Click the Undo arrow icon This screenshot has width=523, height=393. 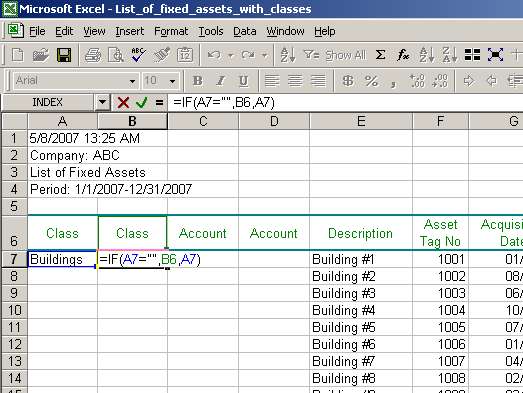[x=214, y=55]
